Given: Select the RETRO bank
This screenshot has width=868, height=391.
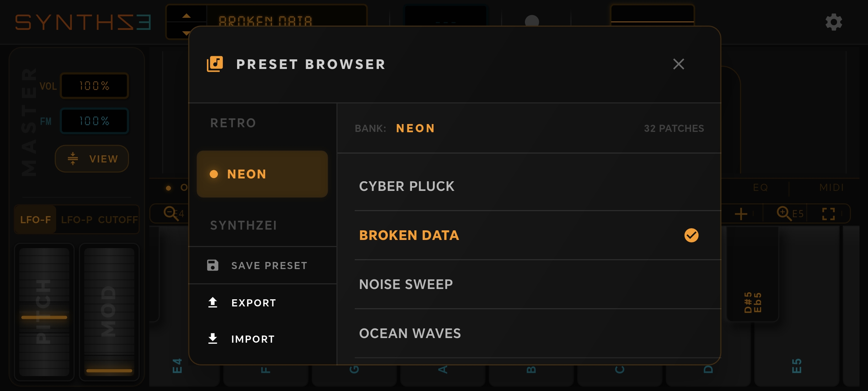Looking at the screenshot, I should pos(233,123).
